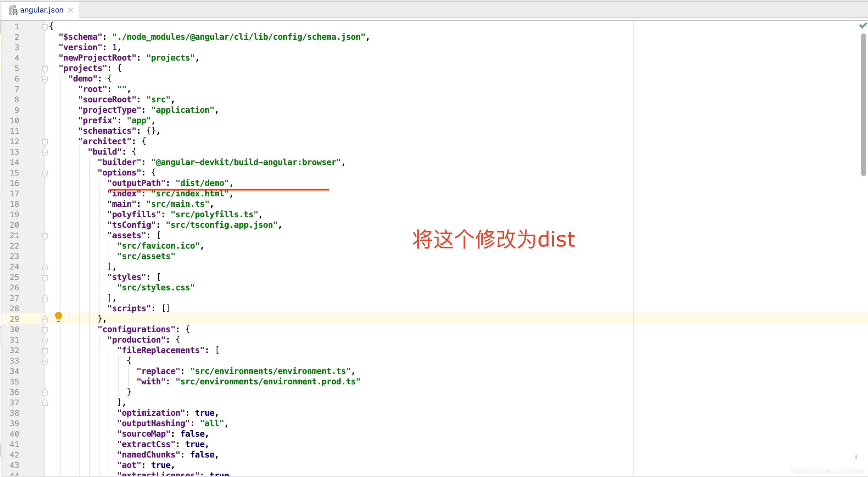This screenshot has height=477, width=868.
Task: Collapse the "configurations" block at line 30
Action: click(x=45, y=330)
